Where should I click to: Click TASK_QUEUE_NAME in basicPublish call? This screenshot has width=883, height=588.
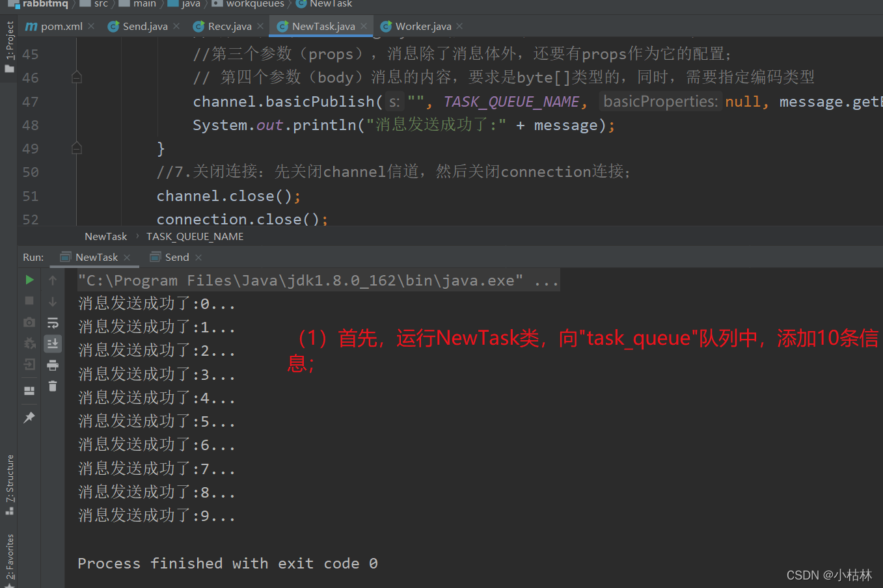[511, 101]
